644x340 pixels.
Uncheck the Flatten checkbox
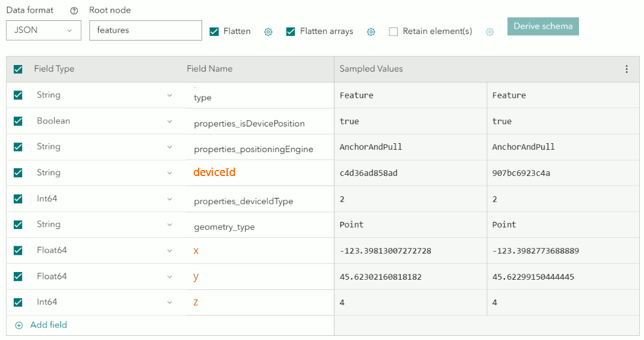(214, 32)
